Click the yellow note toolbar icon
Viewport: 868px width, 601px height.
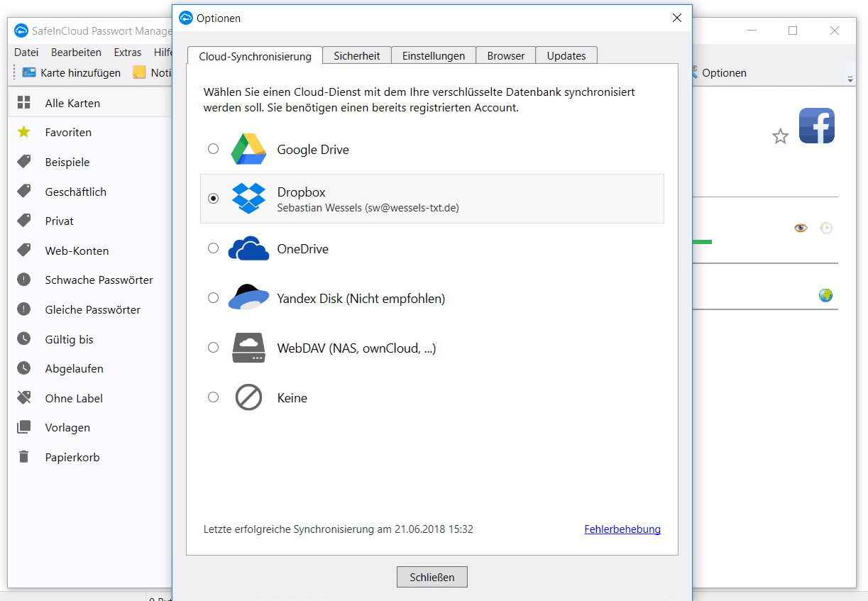point(139,72)
